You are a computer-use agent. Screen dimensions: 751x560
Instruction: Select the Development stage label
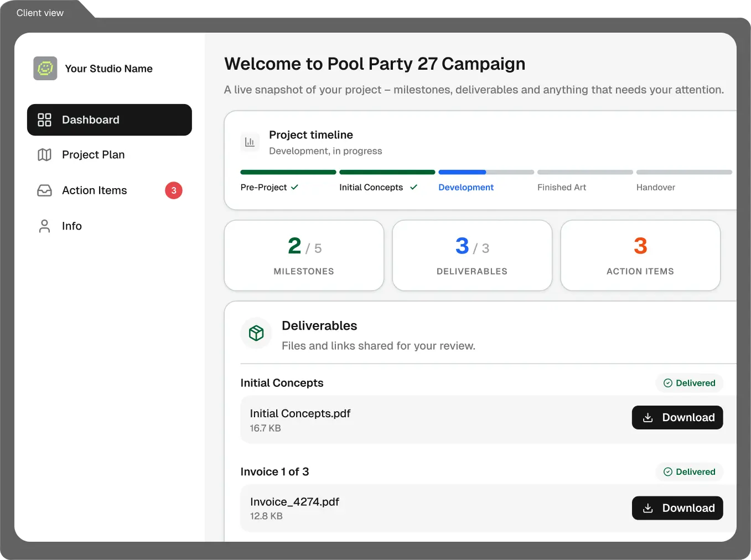point(466,188)
